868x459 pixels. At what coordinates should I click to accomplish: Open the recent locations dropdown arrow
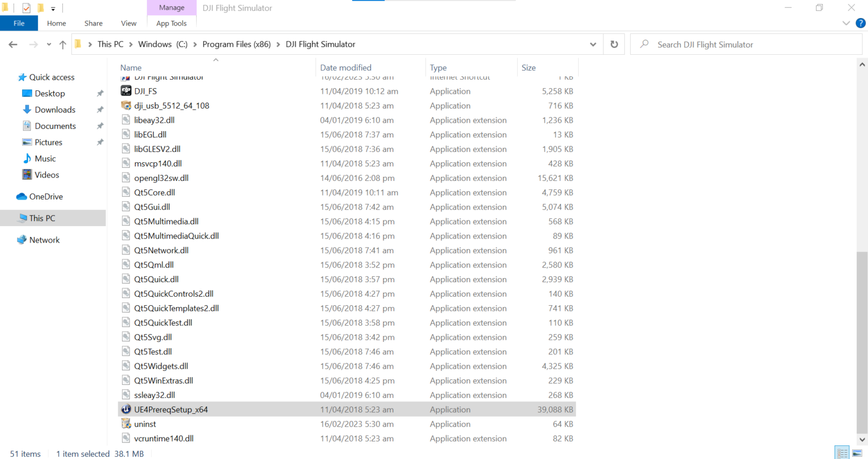[49, 44]
